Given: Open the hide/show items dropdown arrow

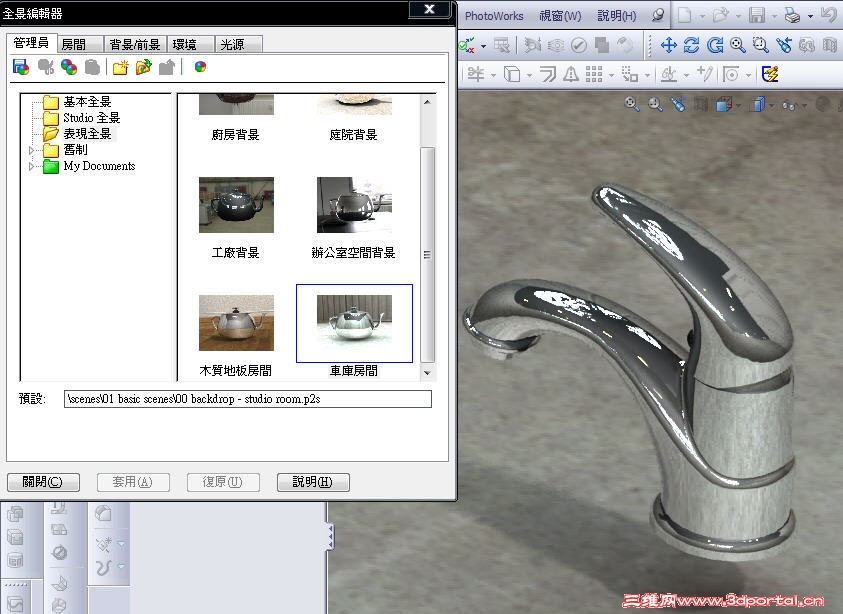Looking at the screenshot, I should (x=804, y=105).
